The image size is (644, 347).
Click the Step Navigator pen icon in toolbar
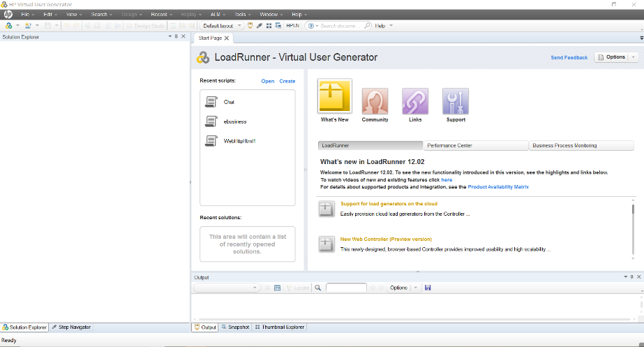[259, 26]
